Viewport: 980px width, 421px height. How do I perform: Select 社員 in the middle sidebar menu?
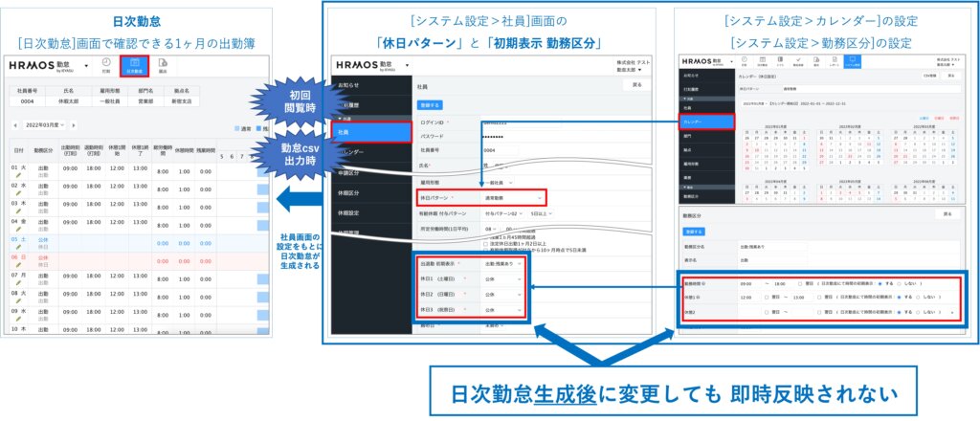[x=370, y=132]
